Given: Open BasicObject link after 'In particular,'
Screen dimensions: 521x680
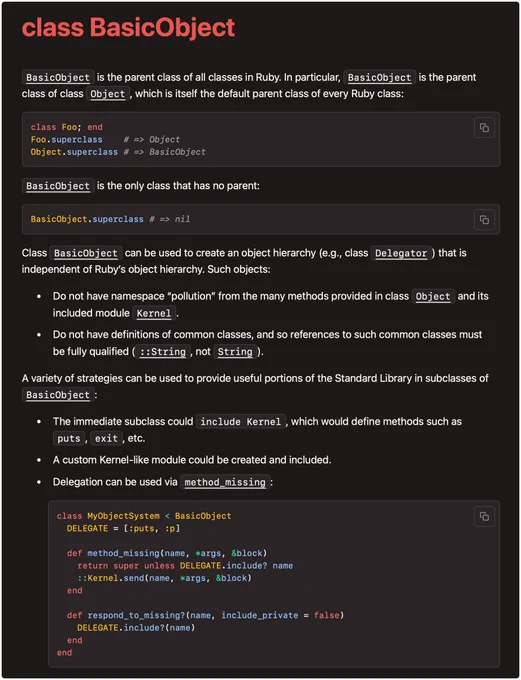Looking at the screenshot, I should point(380,78).
